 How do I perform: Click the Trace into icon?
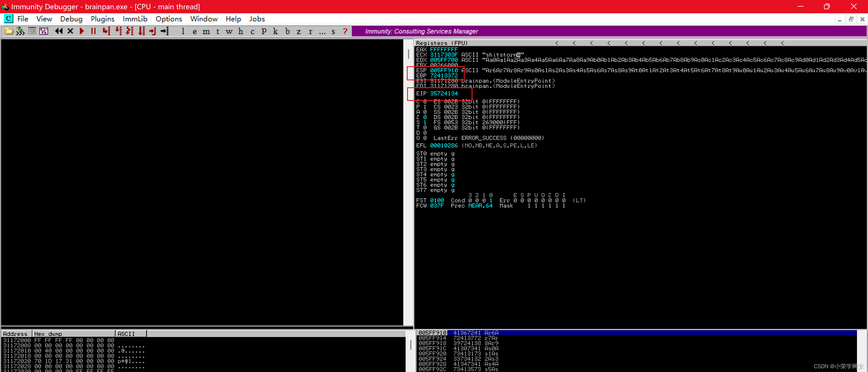(x=130, y=31)
